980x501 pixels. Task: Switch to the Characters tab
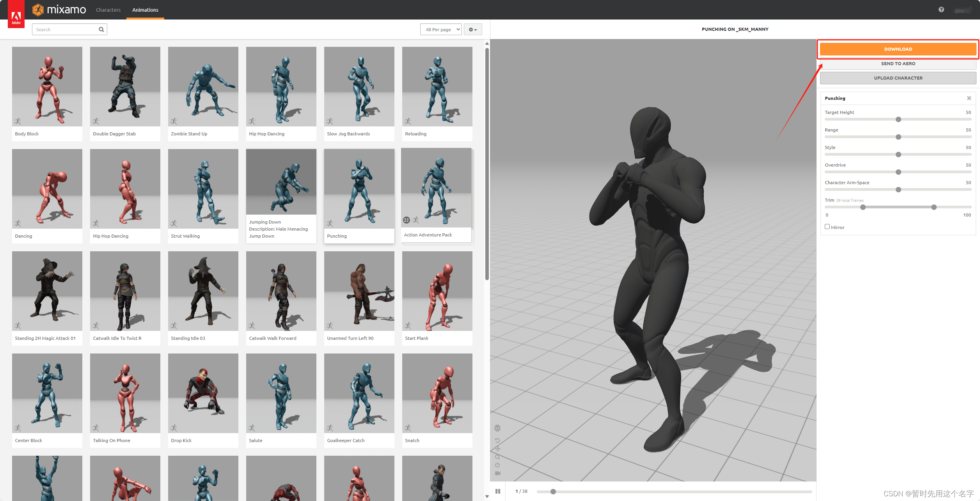[108, 10]
